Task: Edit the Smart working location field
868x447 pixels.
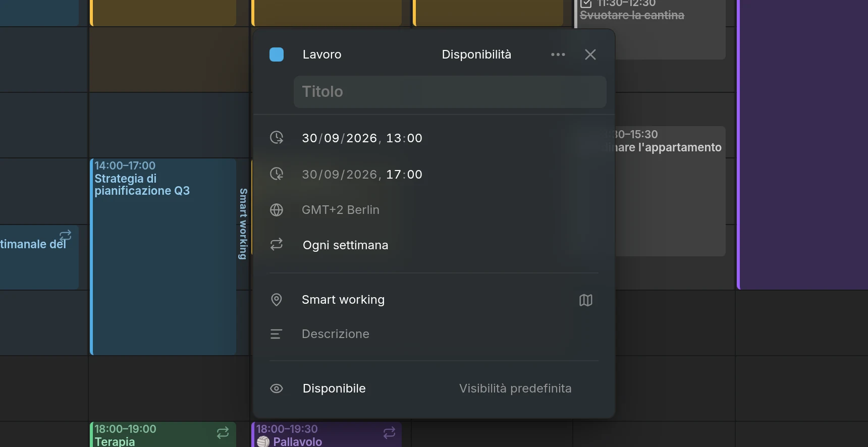Action: tap(343, 300)
